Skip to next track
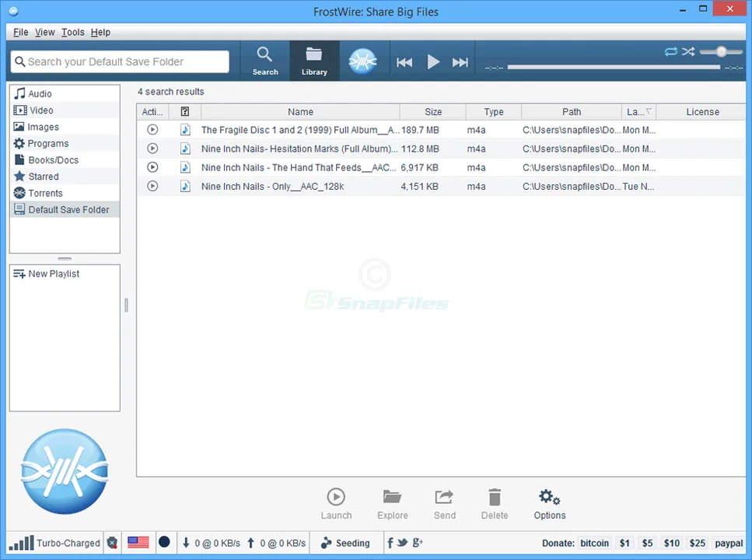 tap(460, 62)
